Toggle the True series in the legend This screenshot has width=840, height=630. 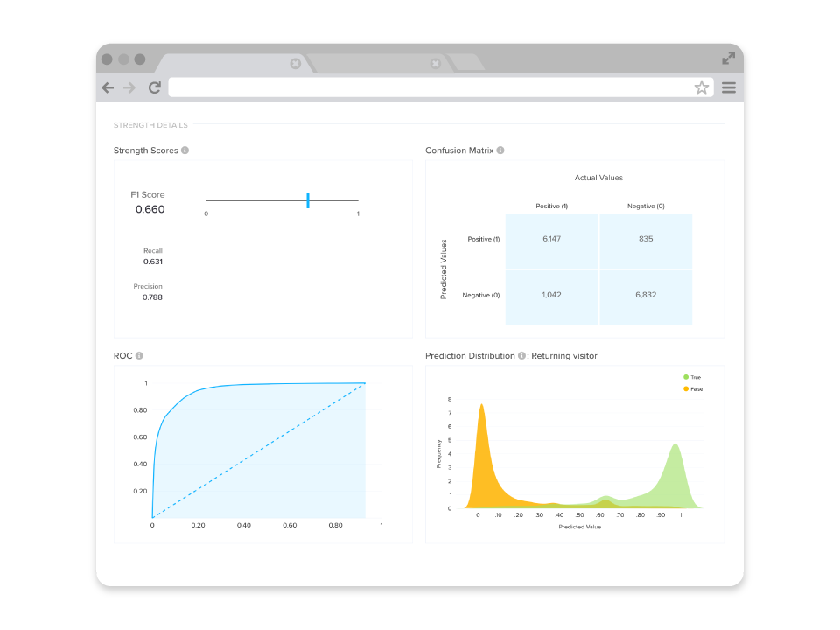690,377
